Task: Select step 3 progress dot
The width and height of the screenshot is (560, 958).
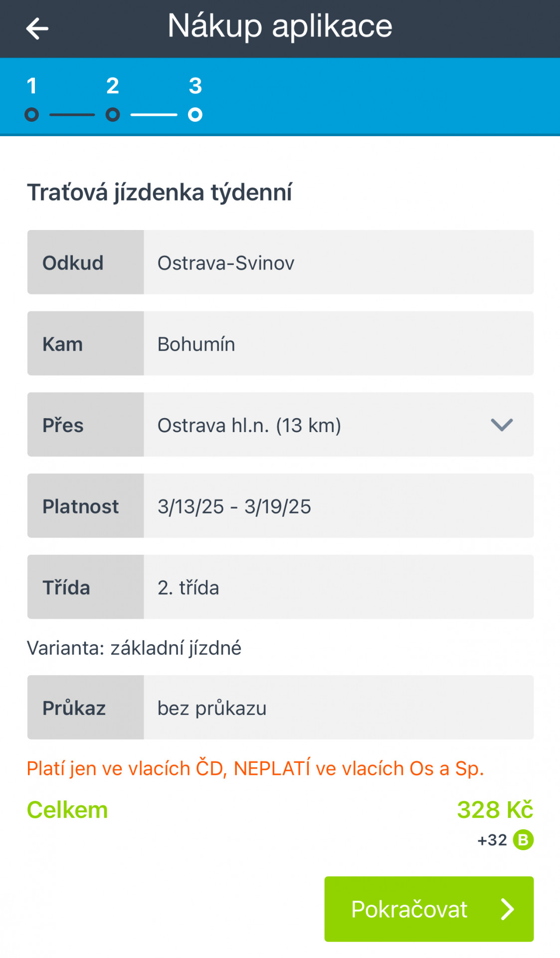Action: point(195,114)
